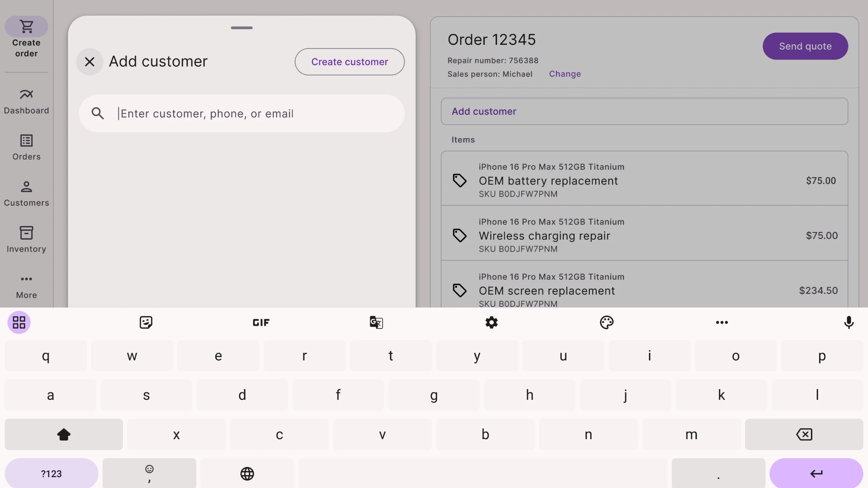
Task: Open keyboard sticker panel
Action: 146,322
